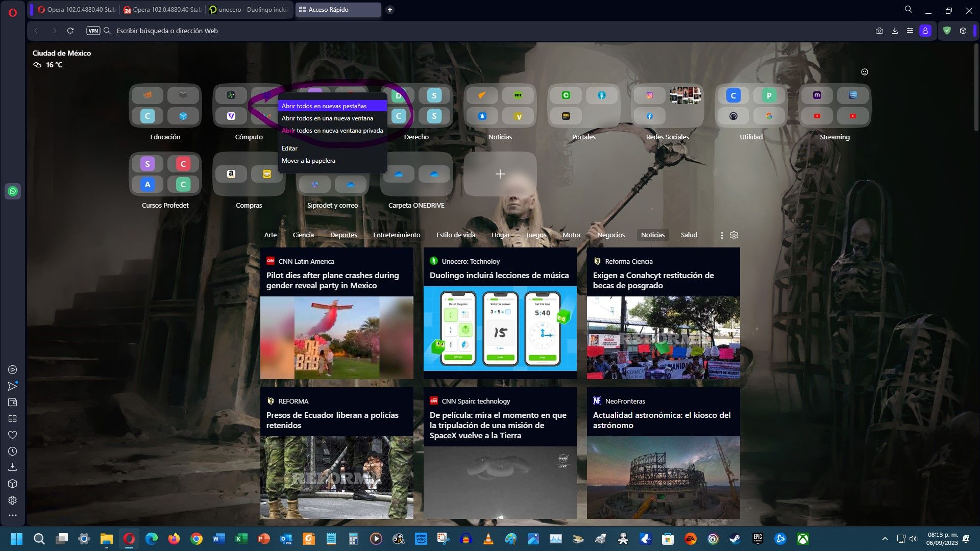This screenshot has height=551, width=980.
Task: Add a new speed dial tile
Action: [500, 174]
